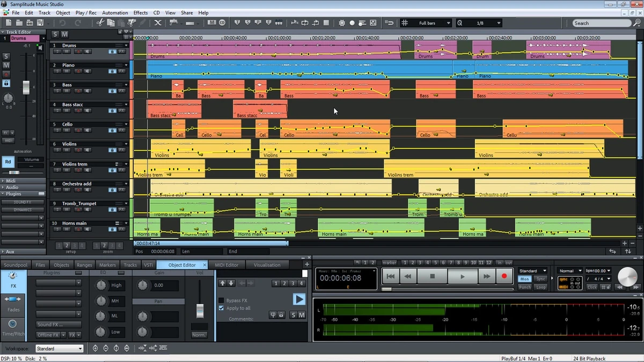644x362 pixels.
Task: Expand the Cello track header dropdown arrow
Action: 126,124
